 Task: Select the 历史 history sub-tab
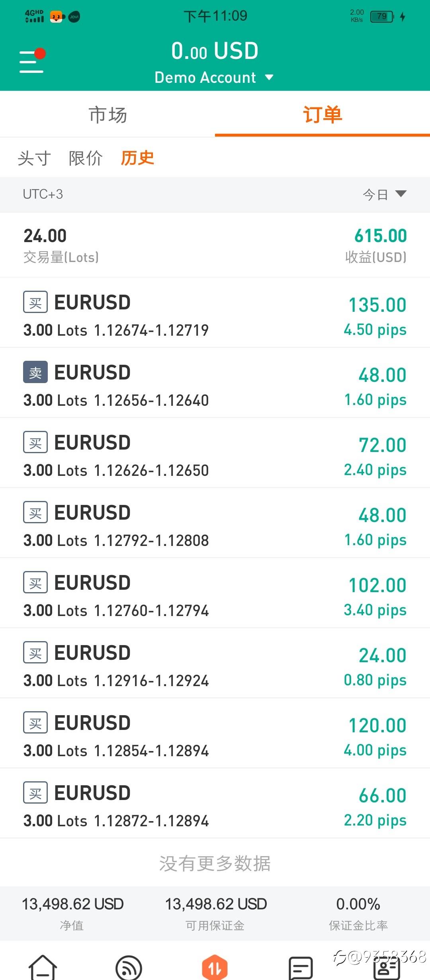[137, 158]
